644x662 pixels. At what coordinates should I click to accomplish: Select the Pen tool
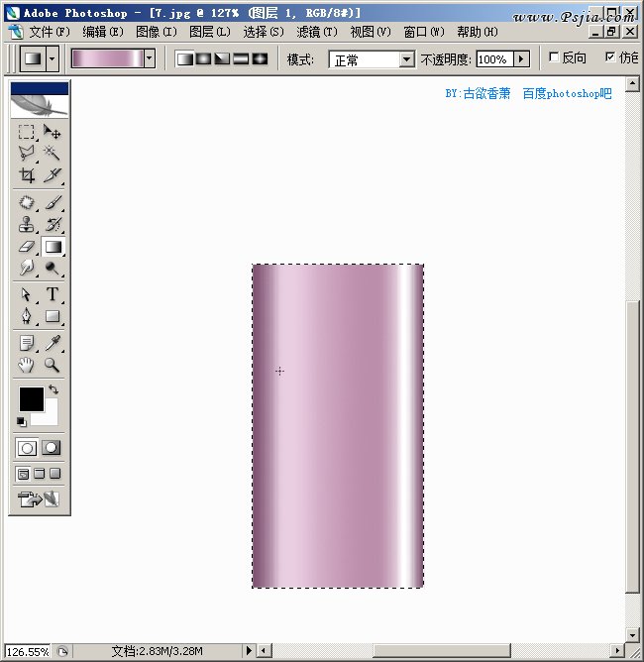pyautogui.click(x=26, y=316)
